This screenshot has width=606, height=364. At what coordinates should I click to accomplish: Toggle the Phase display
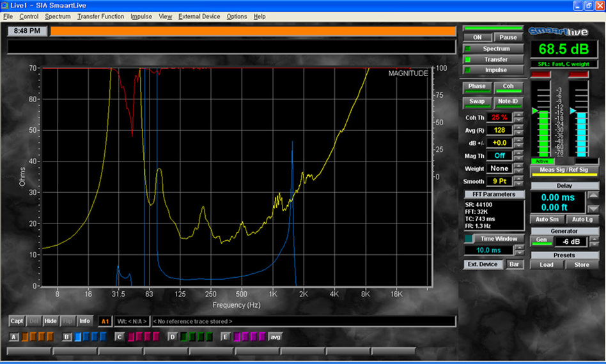477,86
